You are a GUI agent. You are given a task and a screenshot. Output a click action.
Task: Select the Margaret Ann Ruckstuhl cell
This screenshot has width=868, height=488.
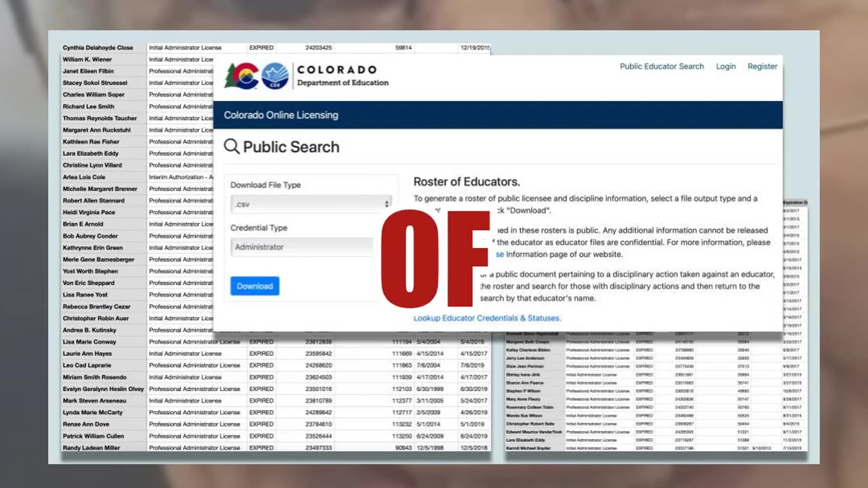[x=104, y=130]
